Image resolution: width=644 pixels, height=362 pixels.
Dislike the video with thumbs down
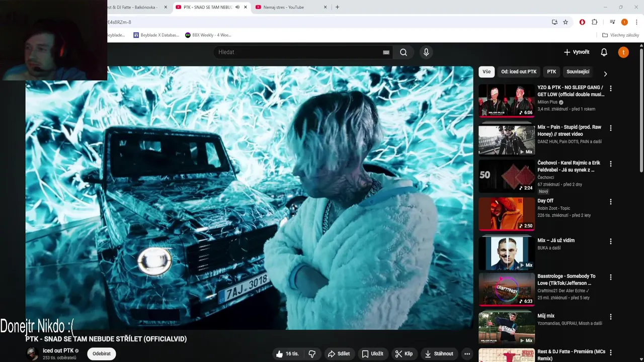(x=312, y=354)
